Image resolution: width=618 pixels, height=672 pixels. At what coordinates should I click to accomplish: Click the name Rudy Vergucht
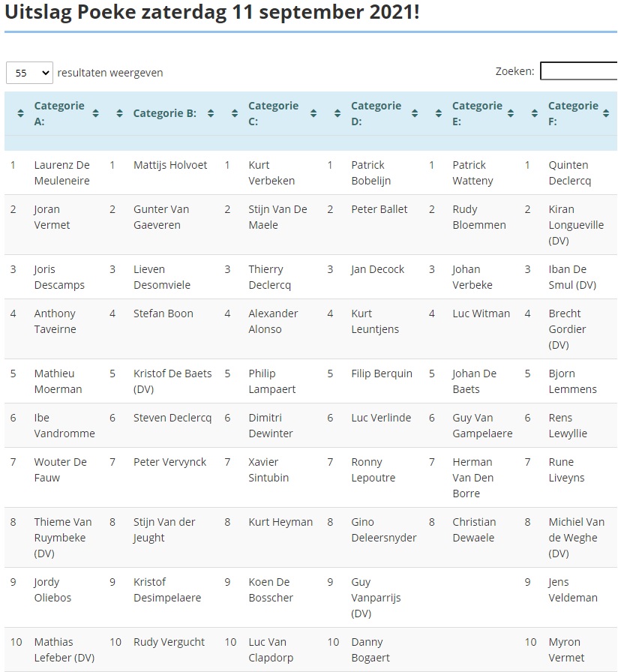[169, 641]
